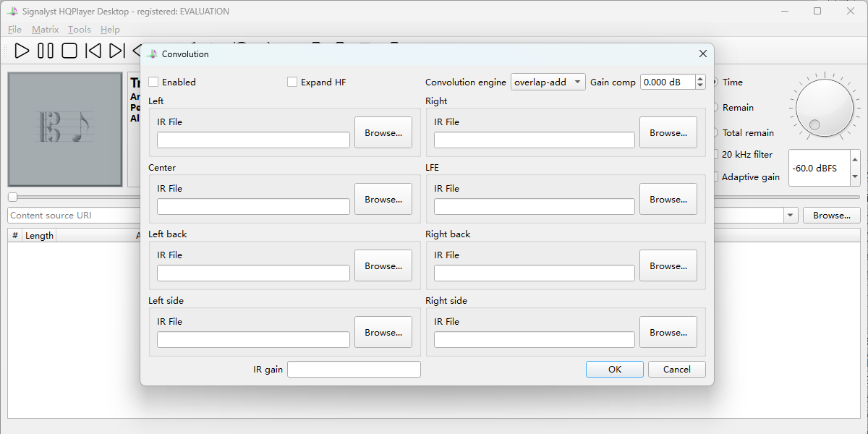Click the album cover art placeholder
Screen dimensions: 868x434
point(65,129)
